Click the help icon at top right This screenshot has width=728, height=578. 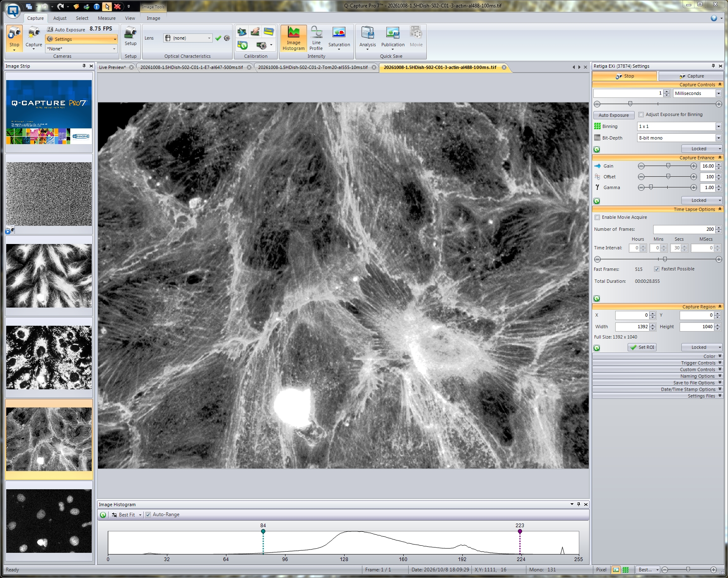(714, 18)
